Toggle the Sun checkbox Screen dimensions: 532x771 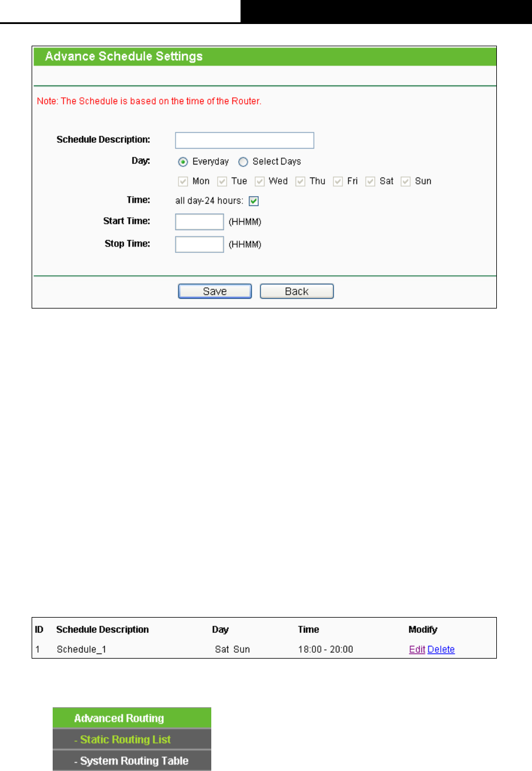(406, 181)
